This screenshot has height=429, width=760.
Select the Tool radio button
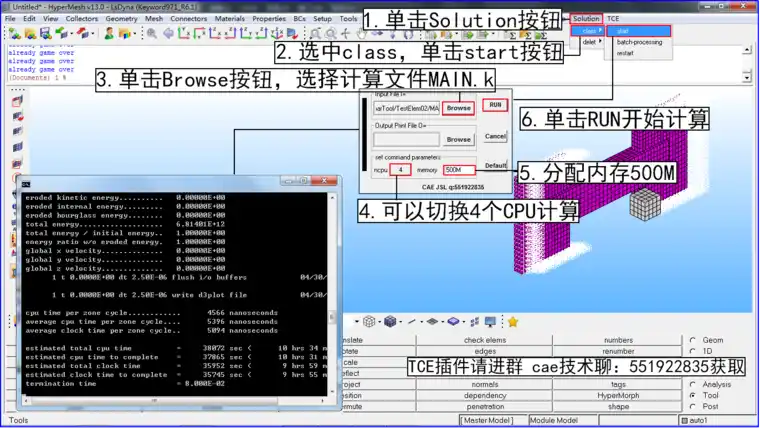click(693, 395)
